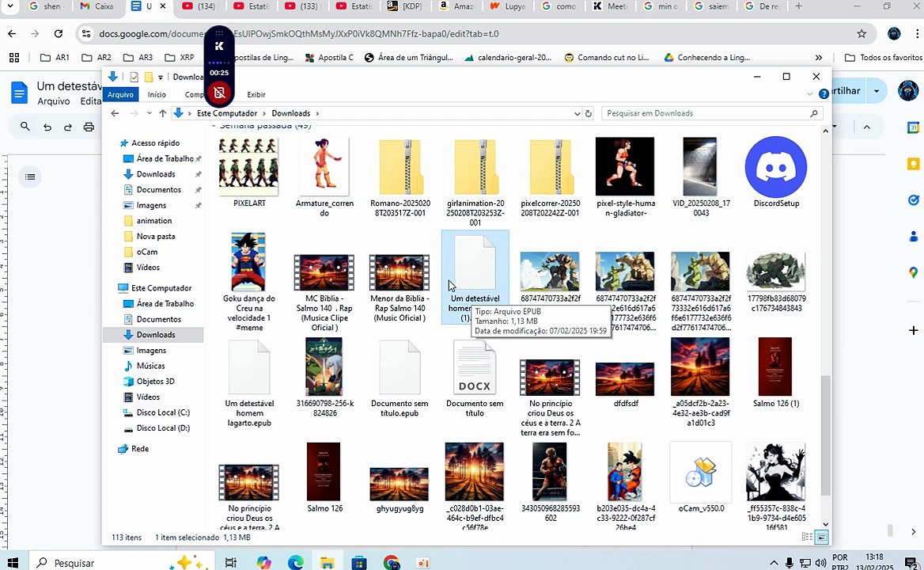Open Microsoft Edge from the taskbar
924x570 pixels.
295,562
